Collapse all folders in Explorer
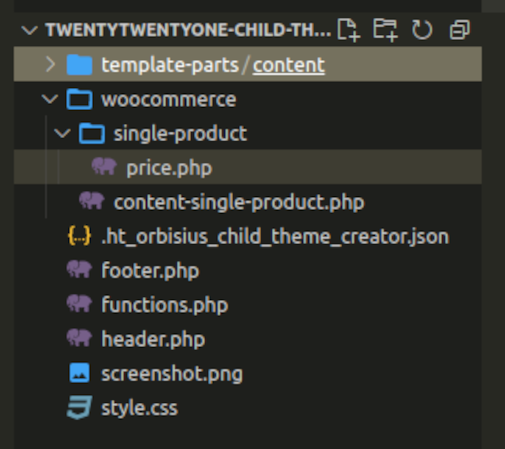 (x=460, y=30)
